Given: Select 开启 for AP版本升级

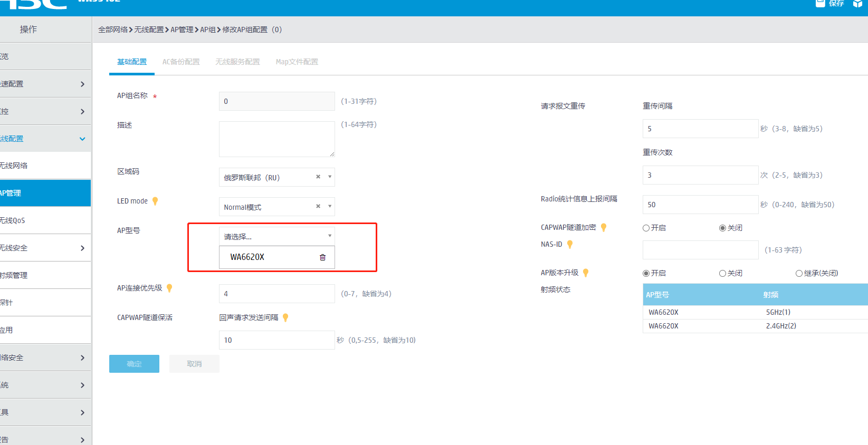Looking at the screenshot, I should (646, 273).
